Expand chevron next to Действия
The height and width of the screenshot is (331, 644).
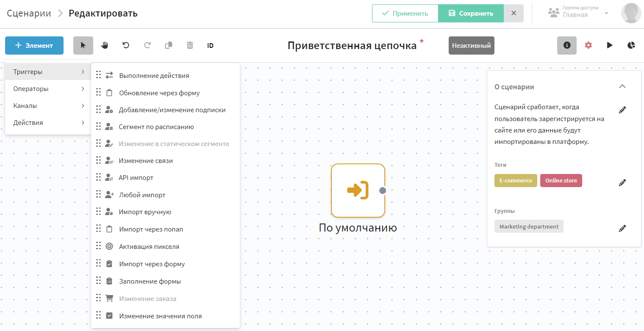pos(83,123)
